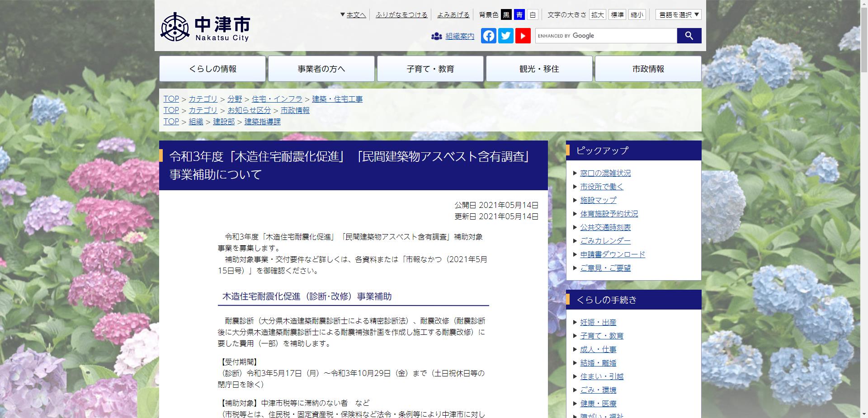Open the 言語を選択 language selector
This screenshot has height=418, width=868.
point(677,14)
